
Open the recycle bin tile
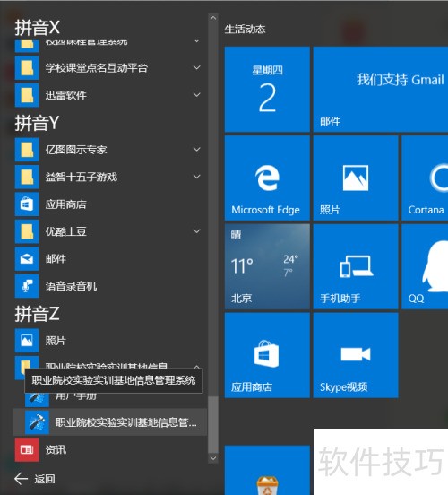click(267, 471)
